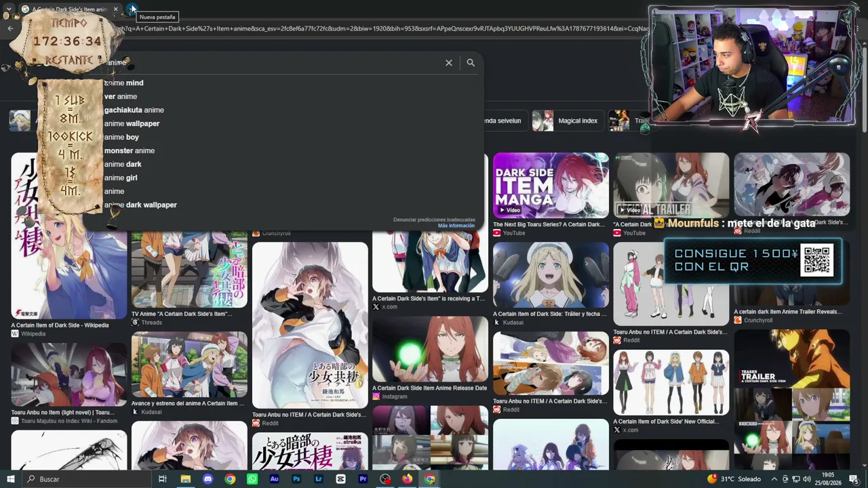868x488 pixels.
Task: Open a new Chrome tab
Action: [132, 9]
